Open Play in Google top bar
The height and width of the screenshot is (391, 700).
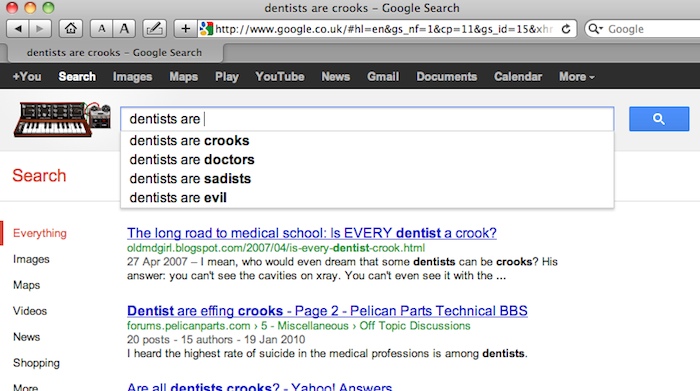click(x=227, y=77)
